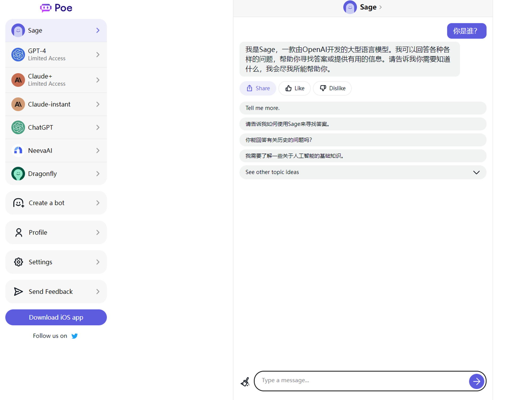Open the Create a bot chevron

(x=98, y=203)
